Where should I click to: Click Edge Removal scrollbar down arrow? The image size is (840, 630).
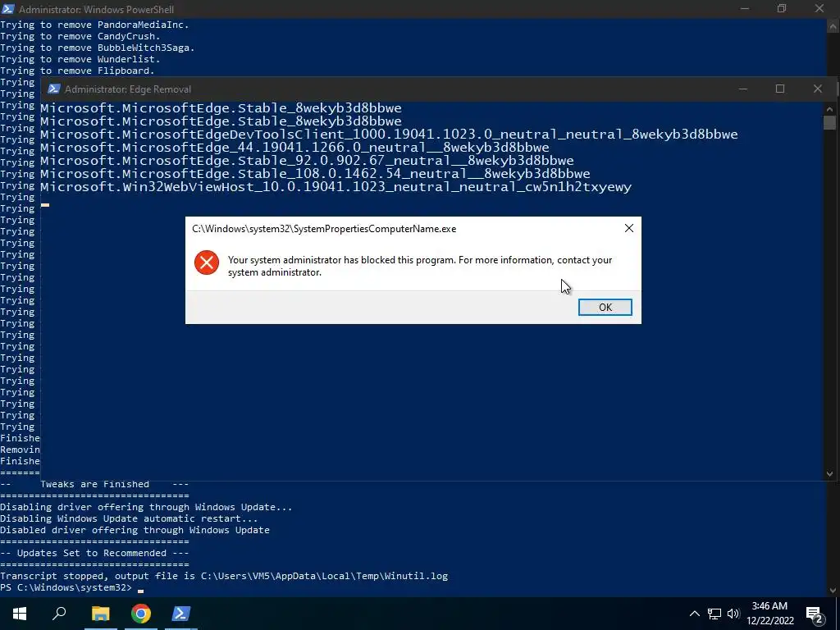click(x=829, y=473)
